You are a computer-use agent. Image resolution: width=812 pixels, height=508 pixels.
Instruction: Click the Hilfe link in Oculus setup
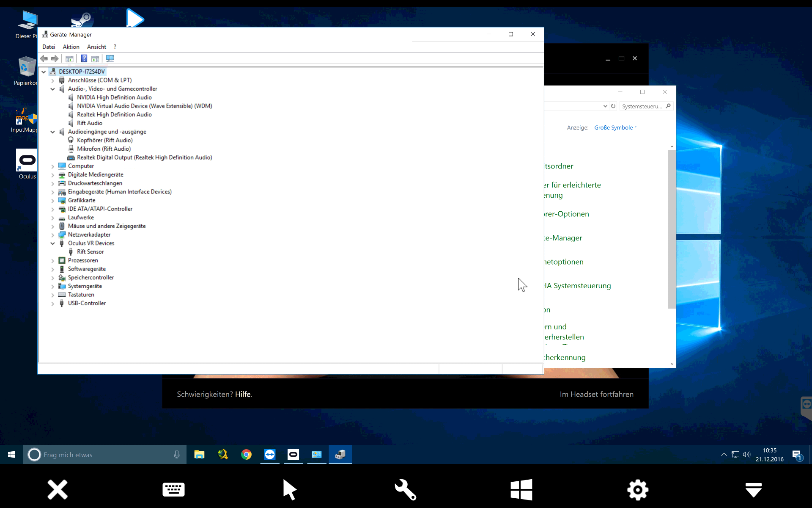point(243,394)
